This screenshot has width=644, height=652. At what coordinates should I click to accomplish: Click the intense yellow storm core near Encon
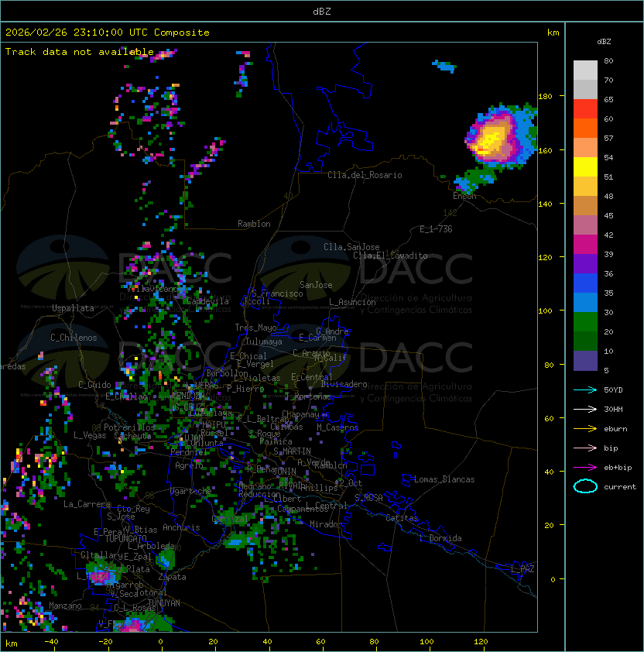492,139
